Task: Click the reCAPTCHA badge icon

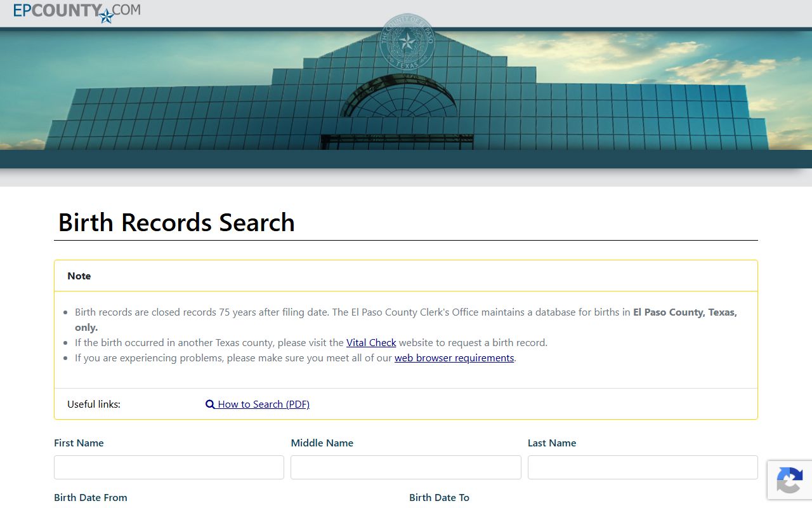Action: tap(789, 479)
